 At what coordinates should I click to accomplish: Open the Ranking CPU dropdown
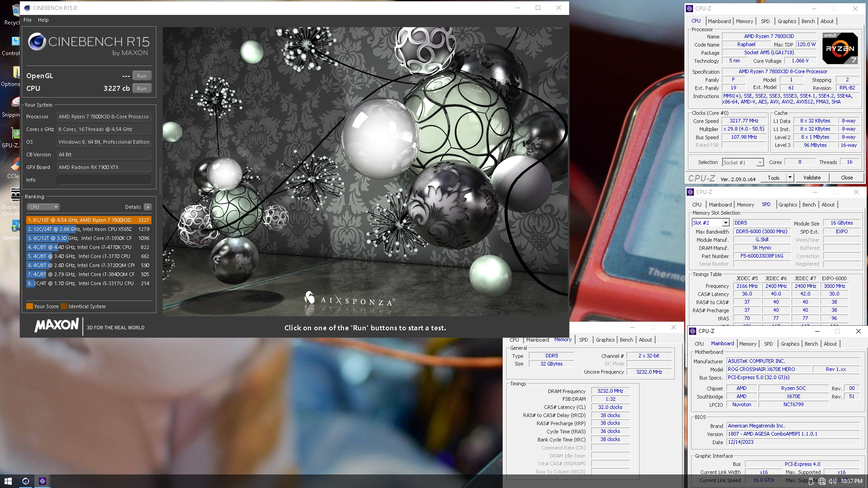[43, 207]
